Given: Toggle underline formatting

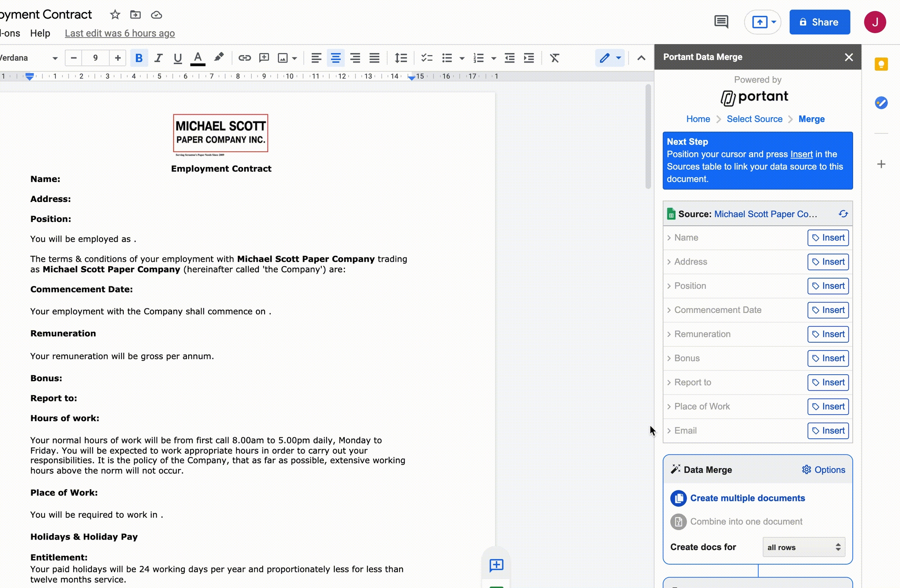Looking at the screenshot, I should coord(178,58).
